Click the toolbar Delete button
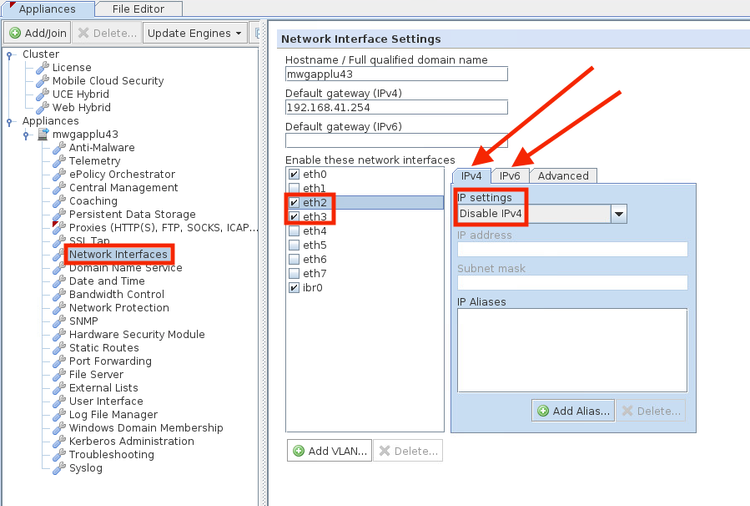The height and width of the screenshot is (506, 750). (107, 33)
